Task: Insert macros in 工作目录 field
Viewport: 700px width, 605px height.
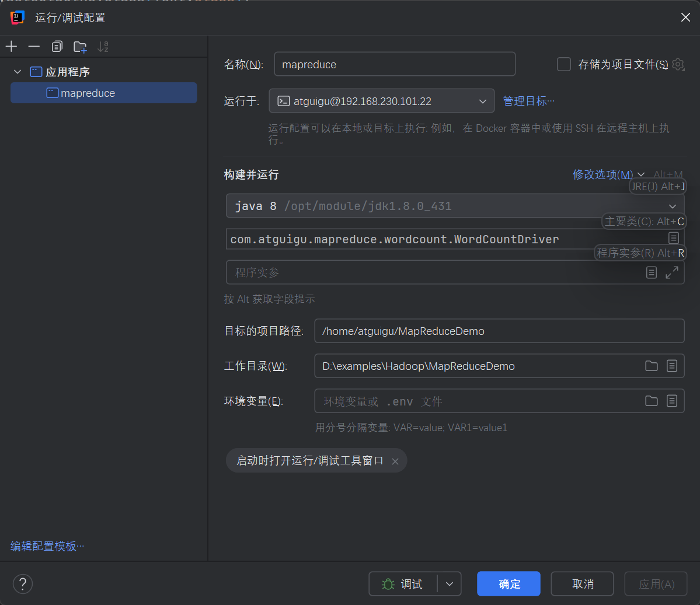Action: (672, 366)
